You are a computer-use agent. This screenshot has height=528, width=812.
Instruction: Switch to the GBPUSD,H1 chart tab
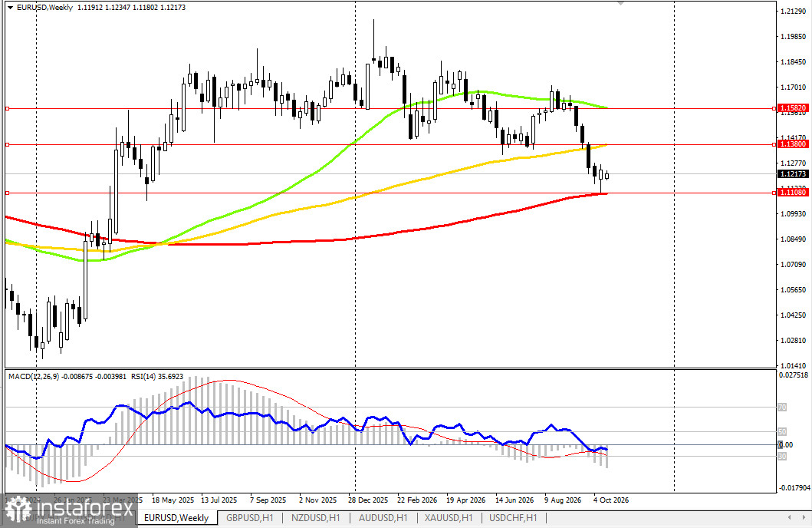tap(250, 517)
